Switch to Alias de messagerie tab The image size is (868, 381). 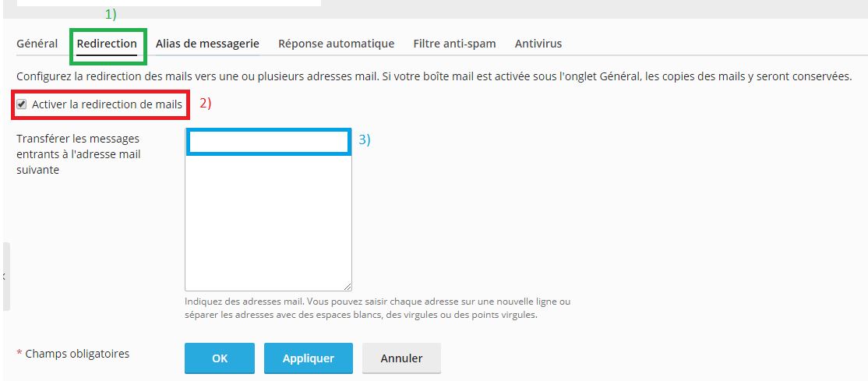point(207,44)
